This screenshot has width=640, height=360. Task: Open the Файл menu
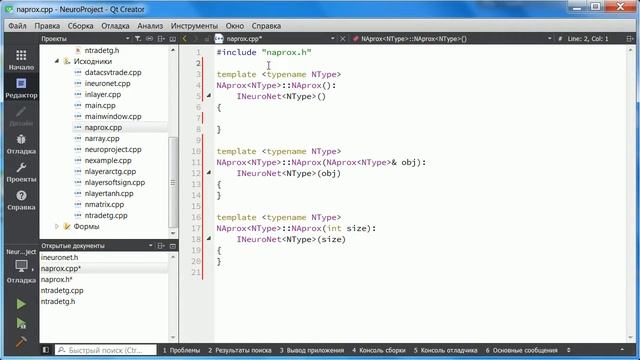17,26
